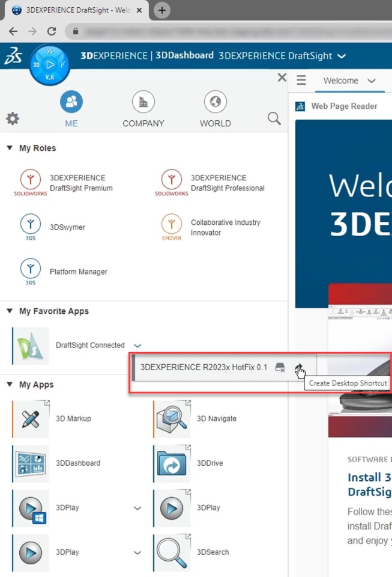Click the Welcome tab label
The image size is (392, 577).
click(340, 81)
